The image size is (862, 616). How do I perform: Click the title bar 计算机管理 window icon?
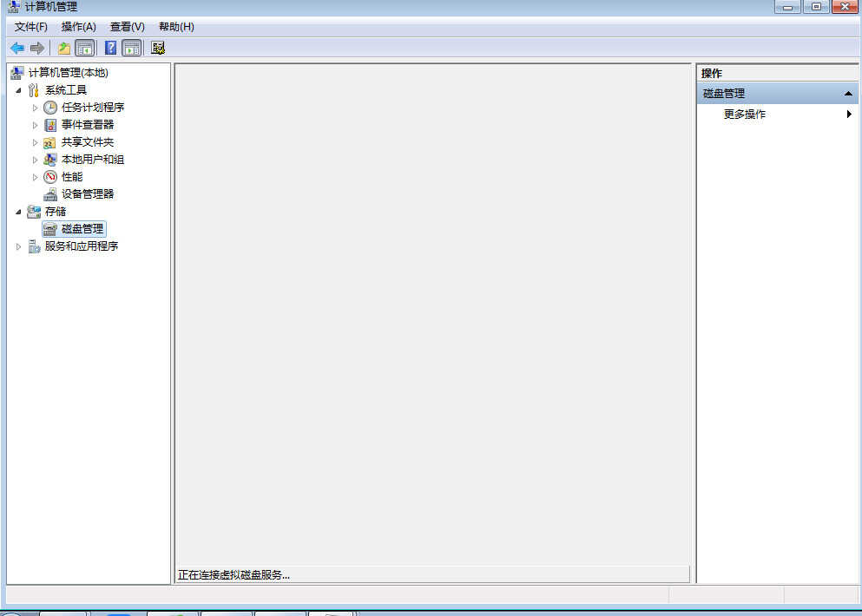tap(13, 7)
